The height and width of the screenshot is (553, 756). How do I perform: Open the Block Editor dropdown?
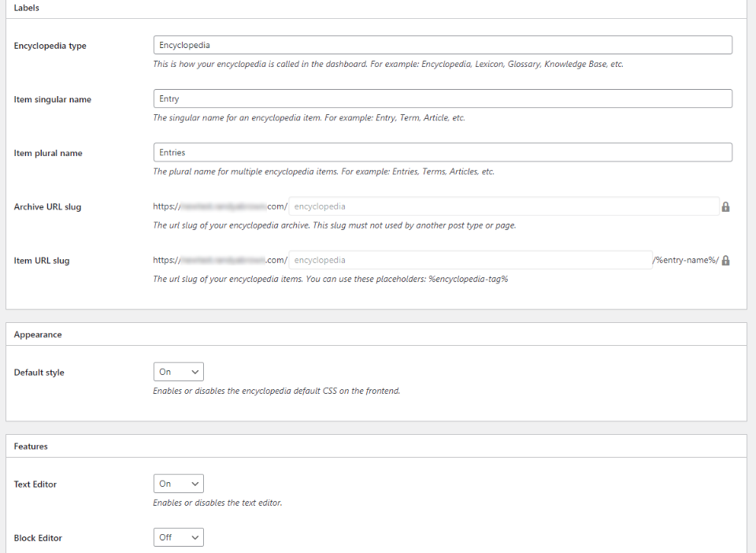click(x=178, y=537)
